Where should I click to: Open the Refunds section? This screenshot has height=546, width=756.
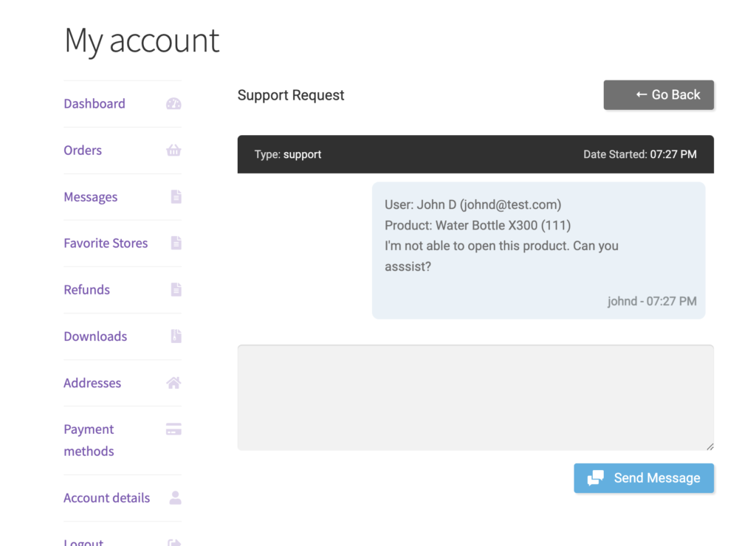pos(87,290)
